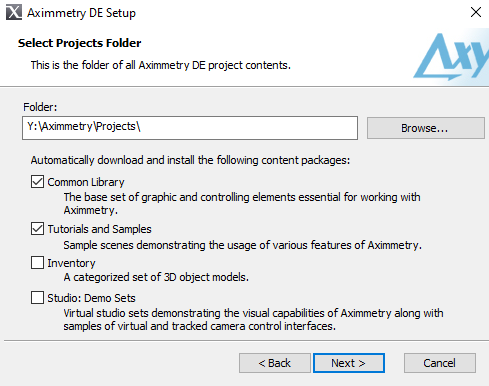The width and height of the screenshot is (489, 386).
Task: Click the Axy logo in header
Action: click(451, 56)
